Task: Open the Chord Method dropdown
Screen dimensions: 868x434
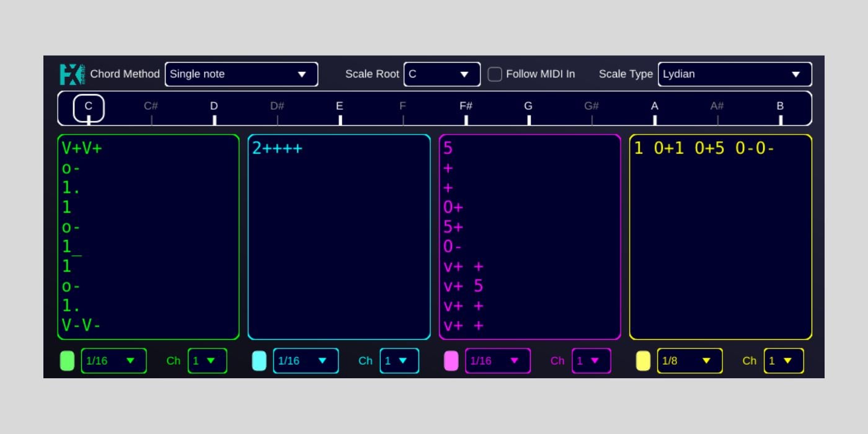Action: [241, 74]
